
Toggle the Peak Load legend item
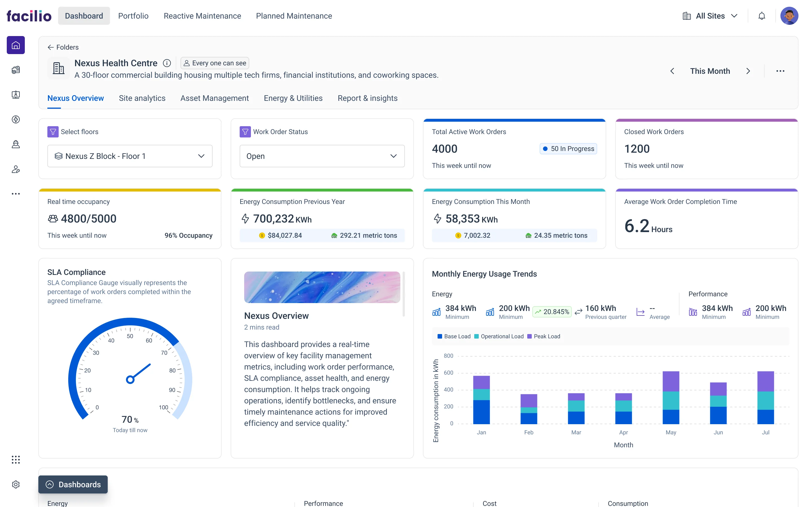(x=544, y=336)
